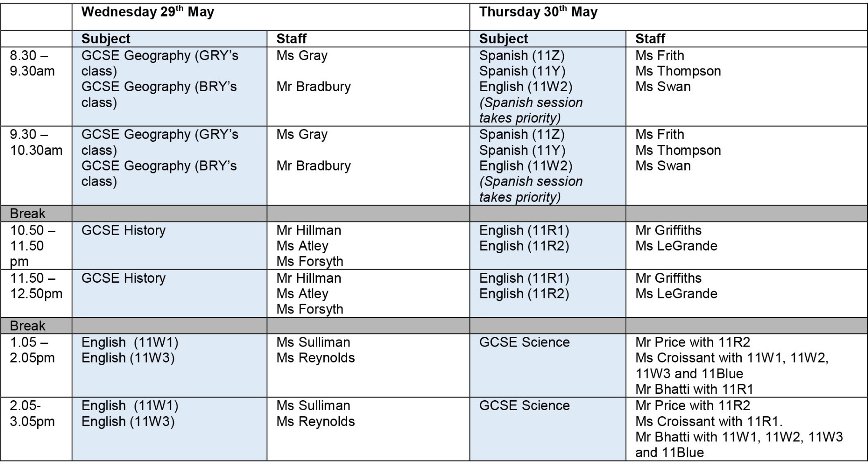
Task: Select the 9.30 – 10.30am time cell
Action: (x=36, y=166)
